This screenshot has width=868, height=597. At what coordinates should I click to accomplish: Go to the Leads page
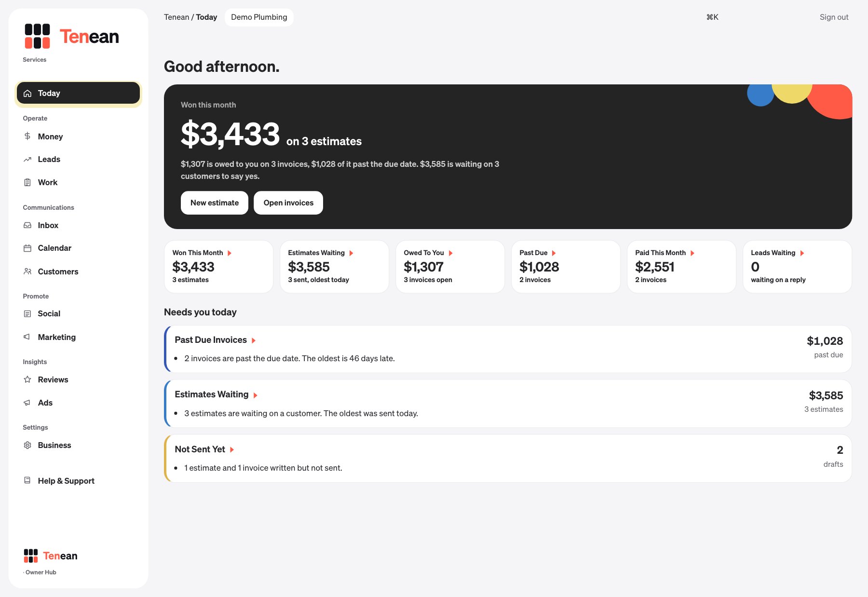click(78, 160)
